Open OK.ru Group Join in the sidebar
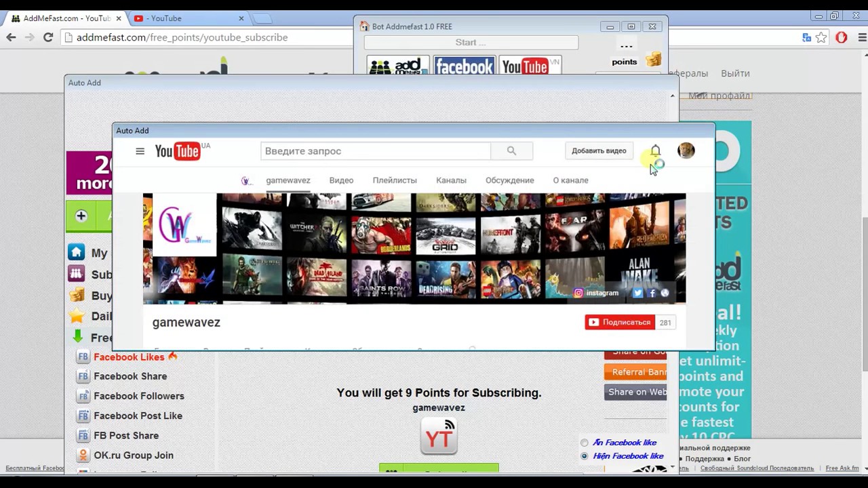Image resolution: width=868 pixels, height=488 pixels. click(134, 455)
